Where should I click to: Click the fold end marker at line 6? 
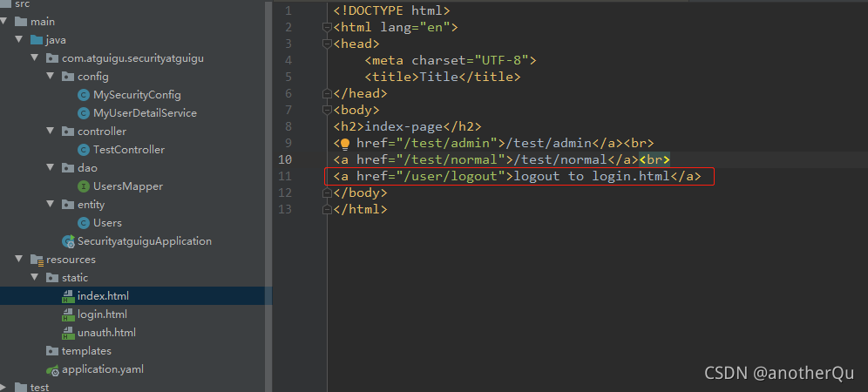pyautogui.click(x=327, y=93)
